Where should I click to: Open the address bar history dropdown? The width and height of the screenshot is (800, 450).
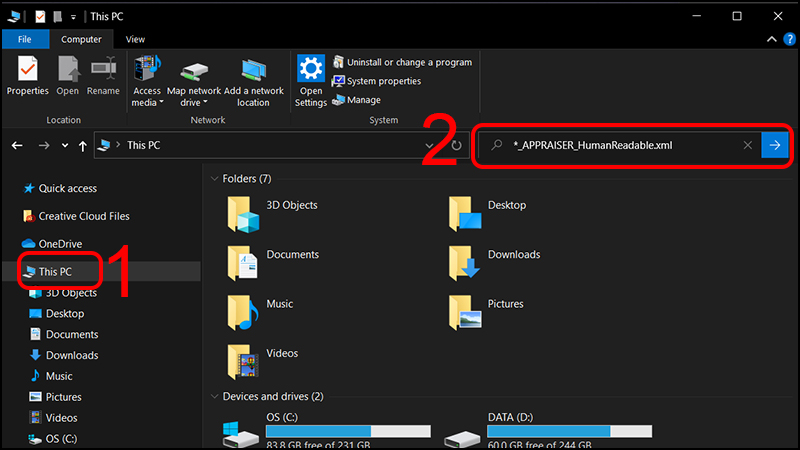click(x=430, y=146)
